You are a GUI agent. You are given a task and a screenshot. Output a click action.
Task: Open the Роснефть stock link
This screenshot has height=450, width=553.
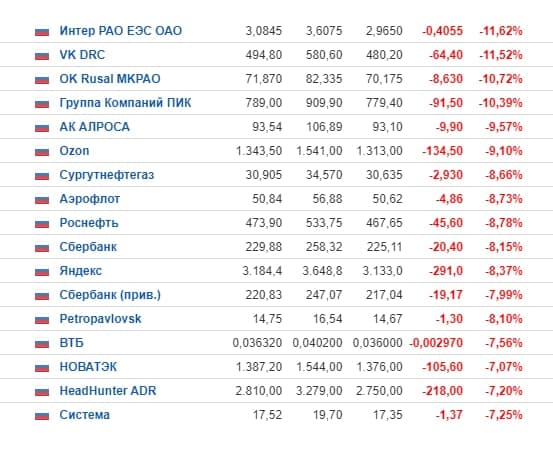click(89, 223)
